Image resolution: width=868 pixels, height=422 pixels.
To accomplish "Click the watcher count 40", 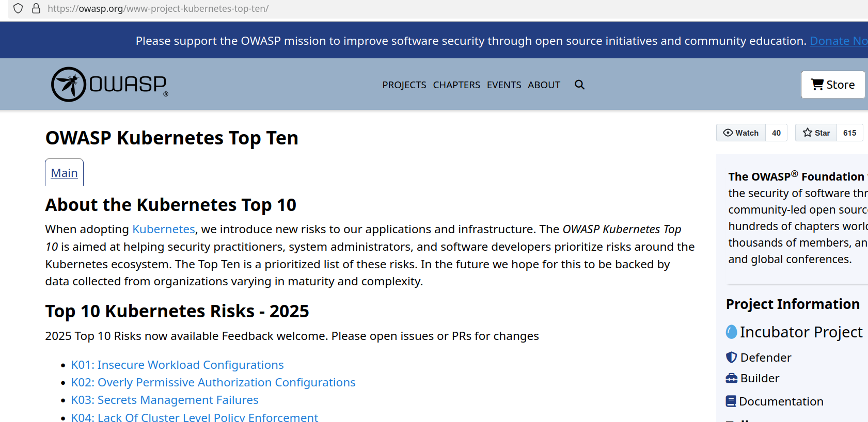I will [776, 133].
